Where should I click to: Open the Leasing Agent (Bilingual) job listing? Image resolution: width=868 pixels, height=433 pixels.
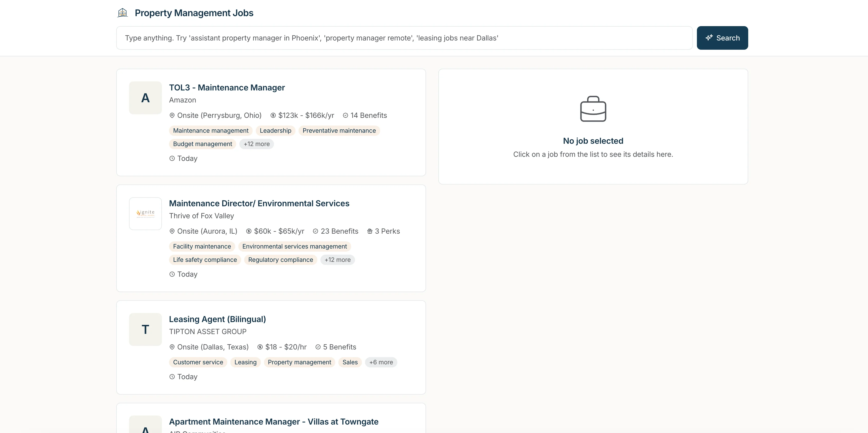217,319
